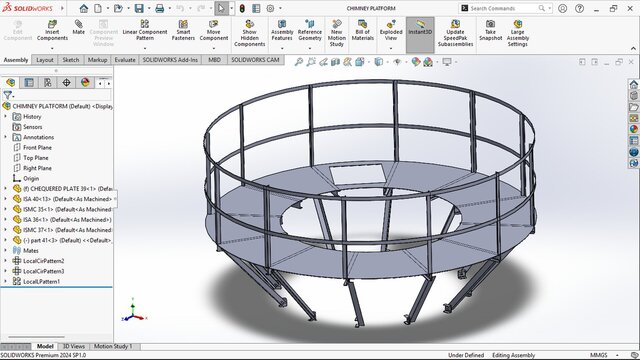Click Linear Component Pattern tool
The height and width of the screenshot is (360, 640).
click(145, 31)
